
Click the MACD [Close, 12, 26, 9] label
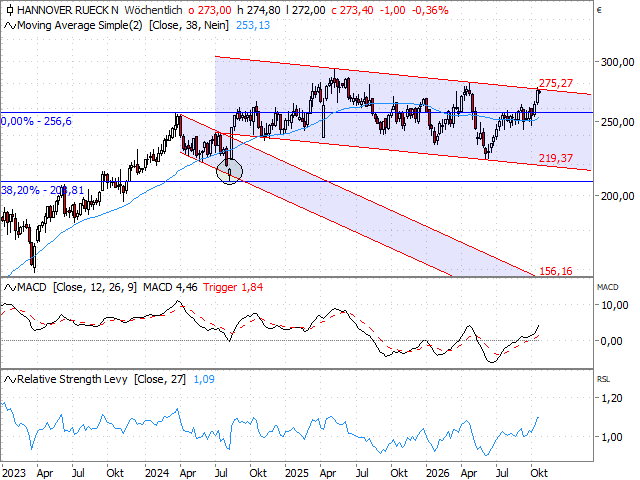[77, 287]
